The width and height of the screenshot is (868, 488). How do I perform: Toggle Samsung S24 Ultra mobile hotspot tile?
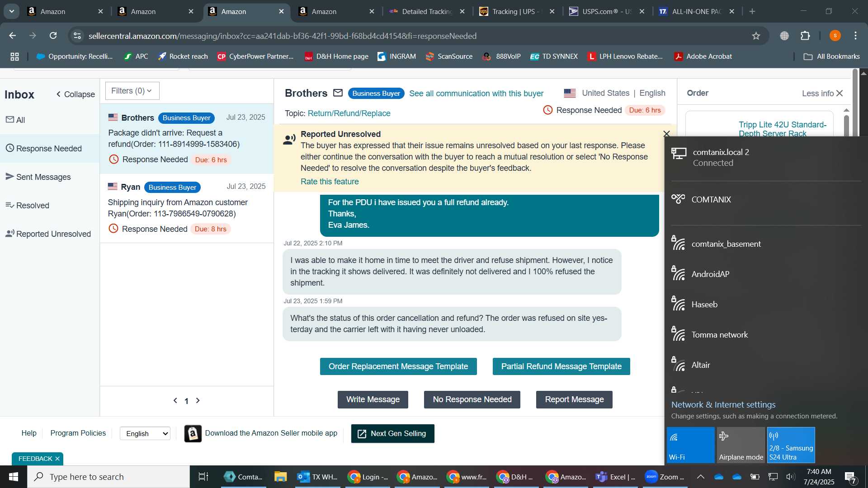pos(791,445)
